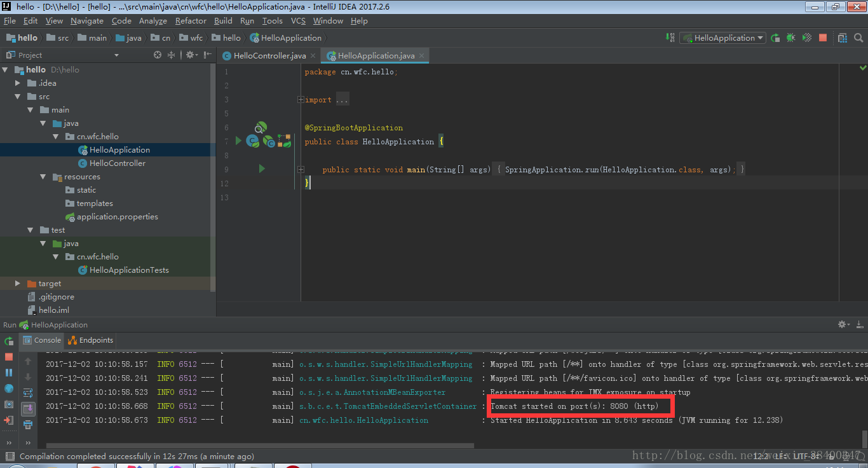The height and width of the screenshot is (468, 868).
Task: Click Make Project build icon in toolbar
Action: pyautogui.click(x=671, y=38)
